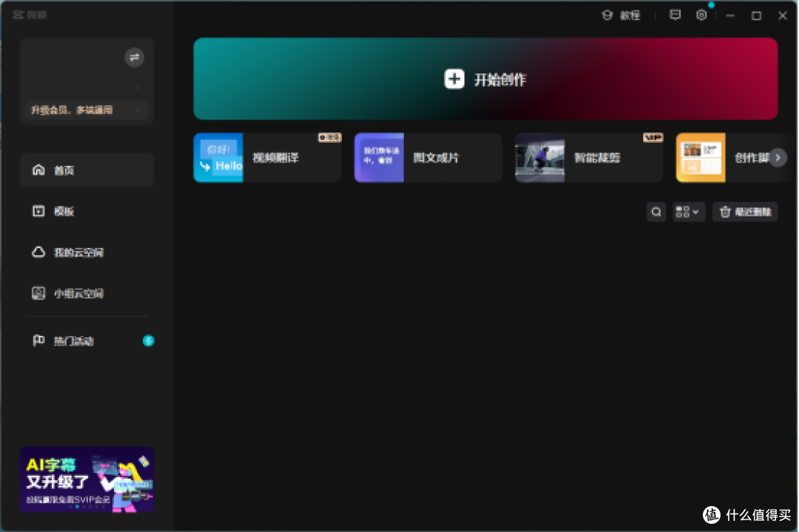The height and width of the screenshot is (532, 799).
Task: Click the feedback message icon in title bar
Action: [x=675, y=16]
